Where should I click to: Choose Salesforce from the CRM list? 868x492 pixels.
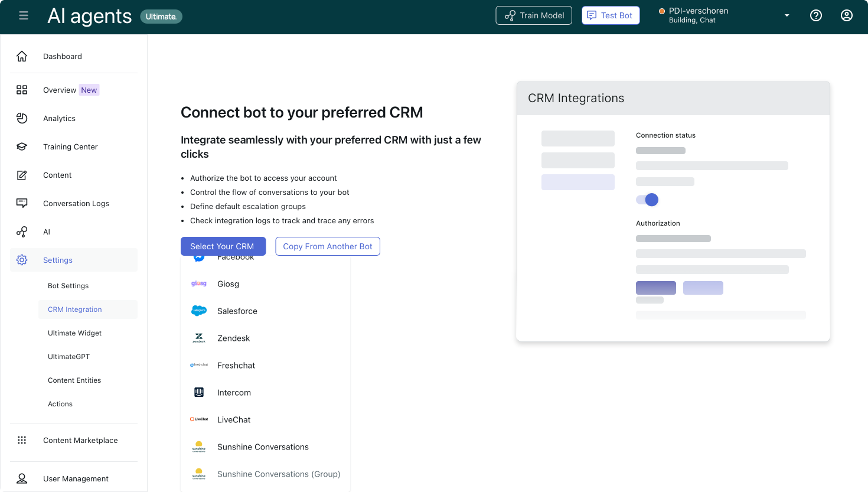(x=266, y=311)
